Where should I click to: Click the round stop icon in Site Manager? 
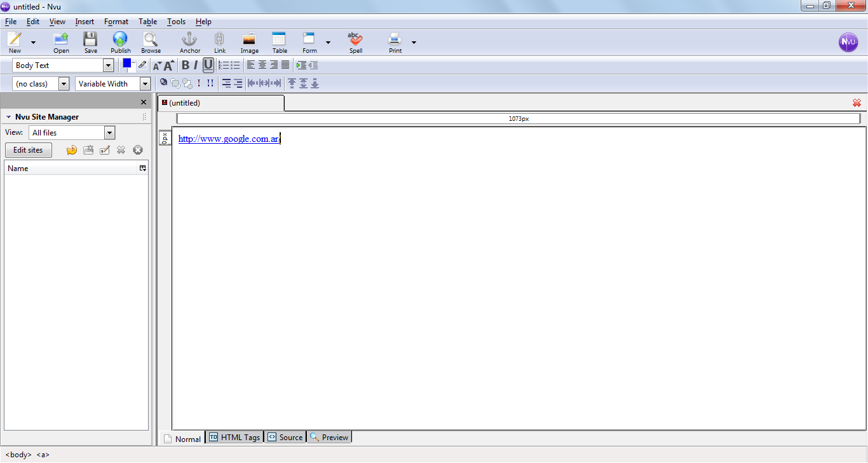pyautogui.click(x=138, y=150)
